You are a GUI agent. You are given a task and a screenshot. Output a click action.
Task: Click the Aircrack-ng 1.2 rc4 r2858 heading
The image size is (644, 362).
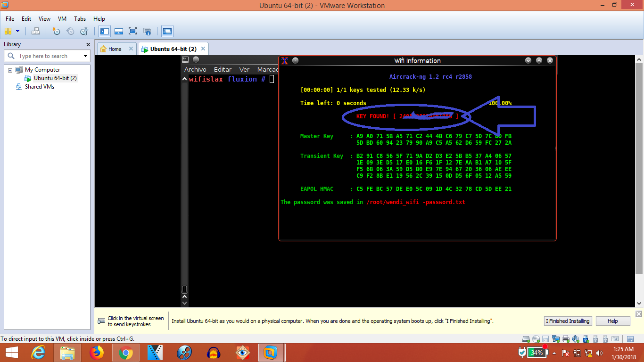430,77
